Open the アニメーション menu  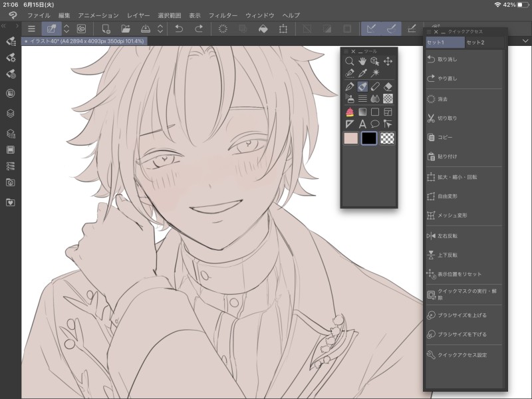(x=98, y=15)
